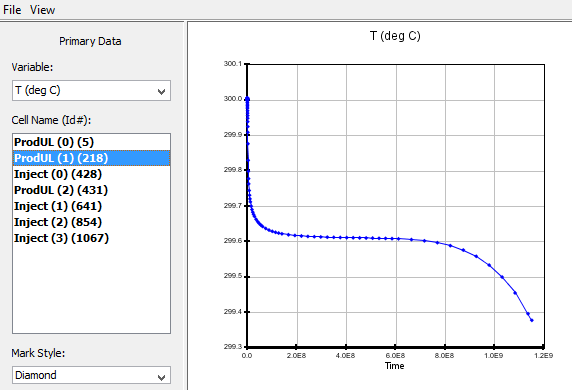
Task: Click empty area in the cell list
Action: point(91,288)
